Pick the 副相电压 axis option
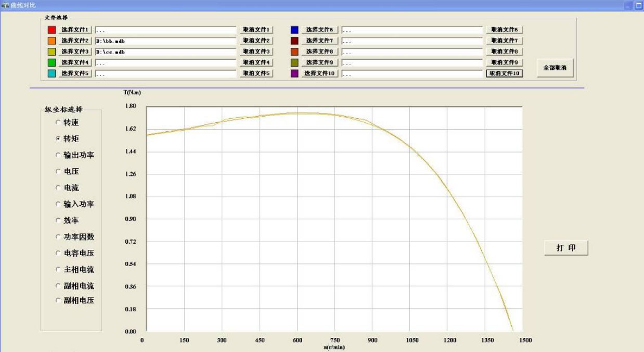 pos(58,300)
